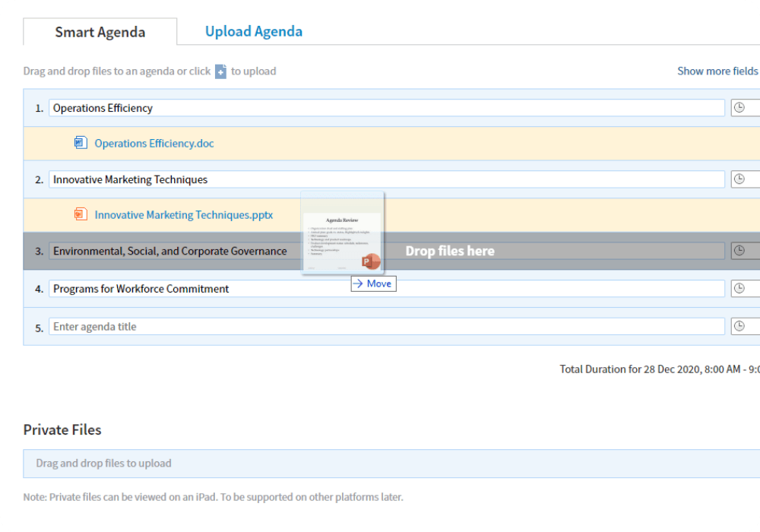Viewport: 760px width, 532px height.
Task: Open duration clock for Operations Efficiency item
Action: coord(739,108)
